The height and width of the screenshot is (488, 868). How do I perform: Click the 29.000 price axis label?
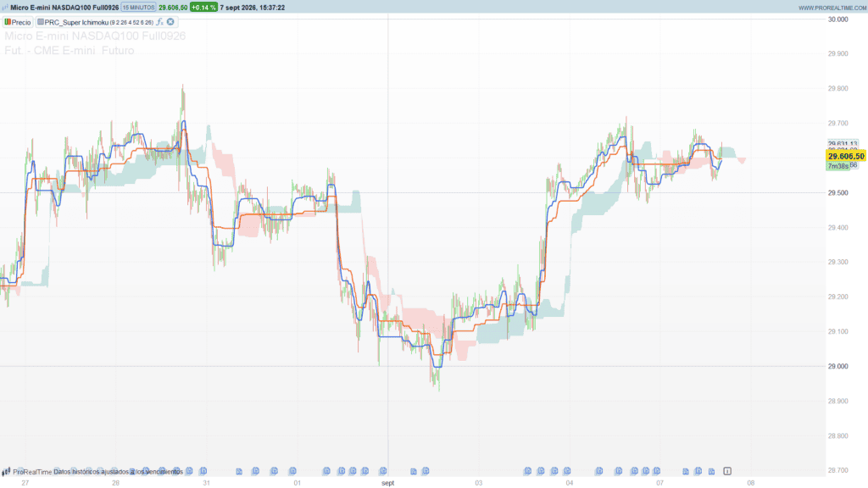(x=838, y=366)
